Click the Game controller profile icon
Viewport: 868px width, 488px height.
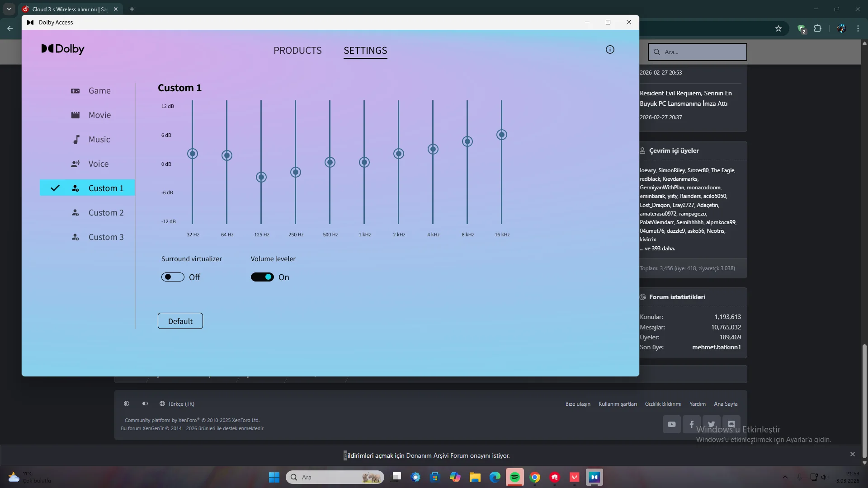pyautogui.click(x=75, y=91)
